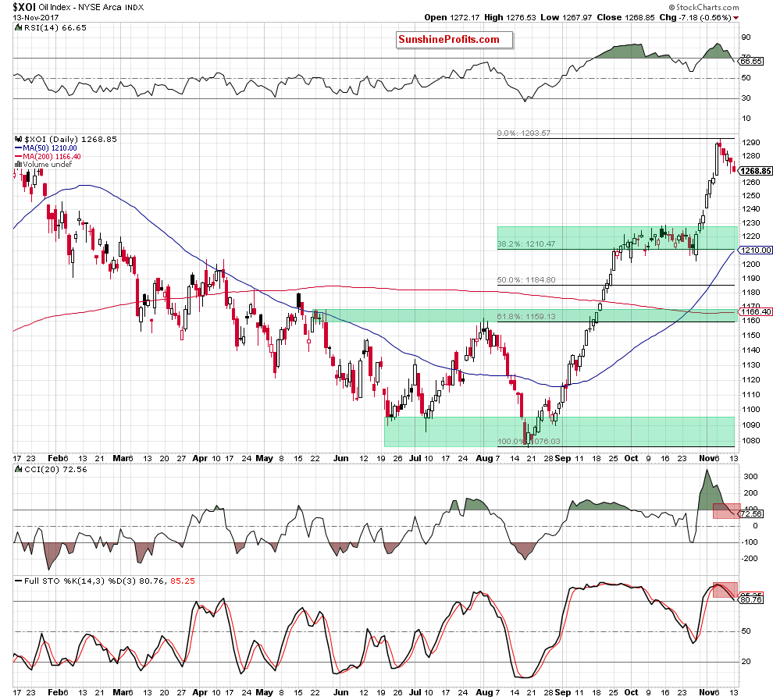Click the Oct label on main chart axis
The image size is (773, 700).
[x=631, y=458]
